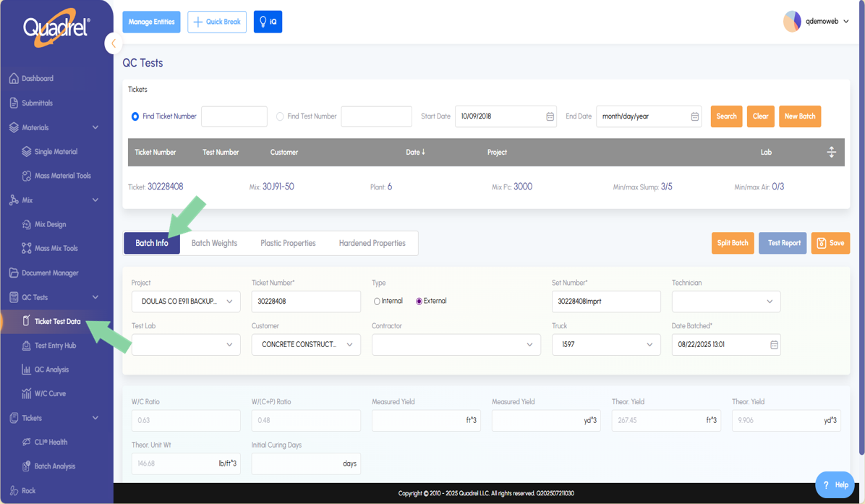Image resolution: width=865 pixels, height=504 pixels.
Task: Click the Quadrel logo
Action: [56, 27]
